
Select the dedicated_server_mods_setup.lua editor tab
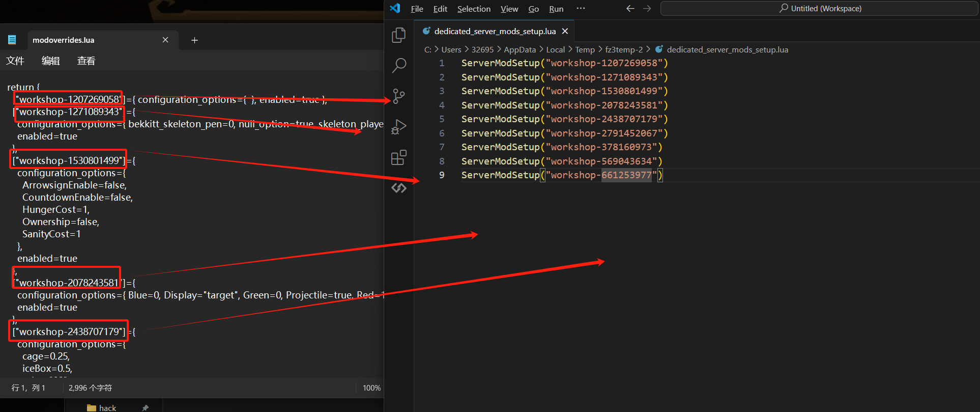point(495,32)
